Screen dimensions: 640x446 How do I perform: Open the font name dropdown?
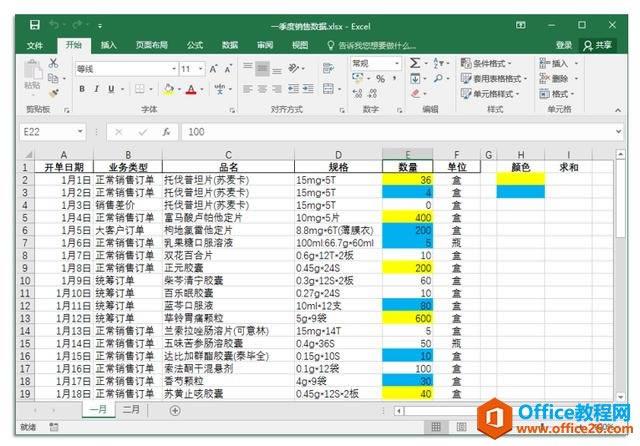tap(174, 69)
